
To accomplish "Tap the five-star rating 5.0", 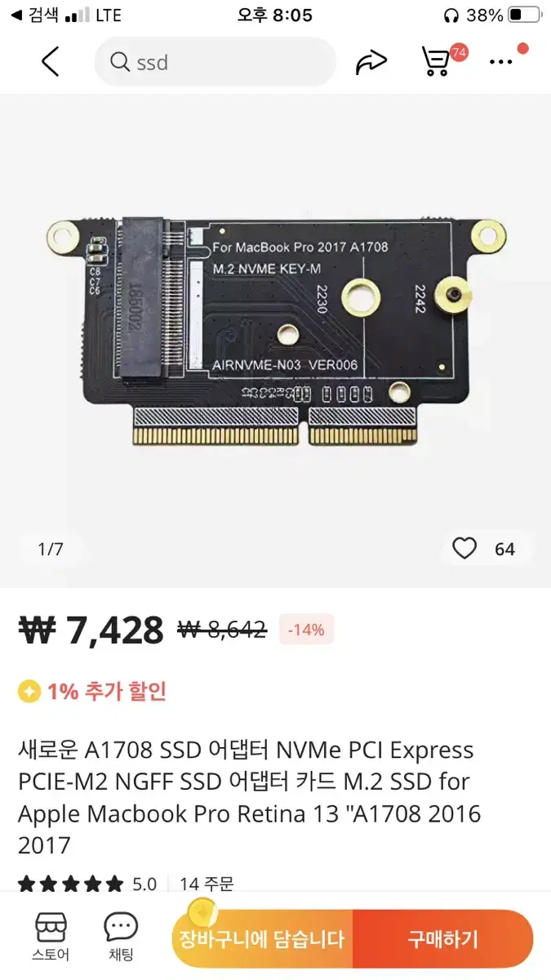I will pos(87,884).
